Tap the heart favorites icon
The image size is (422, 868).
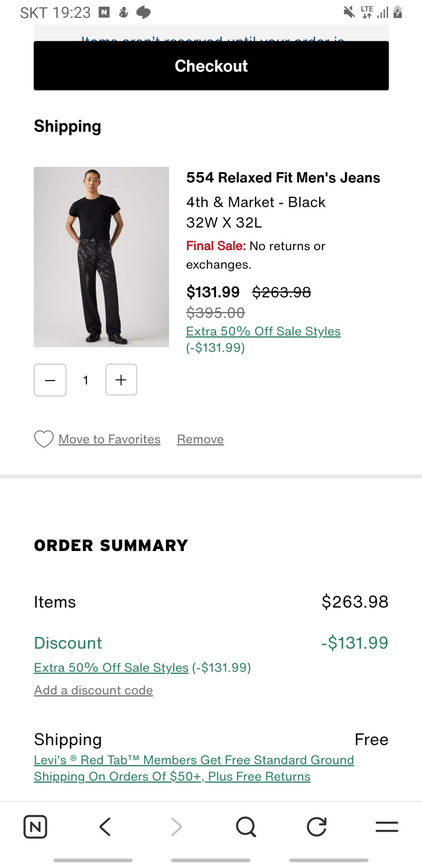point(44,439)
